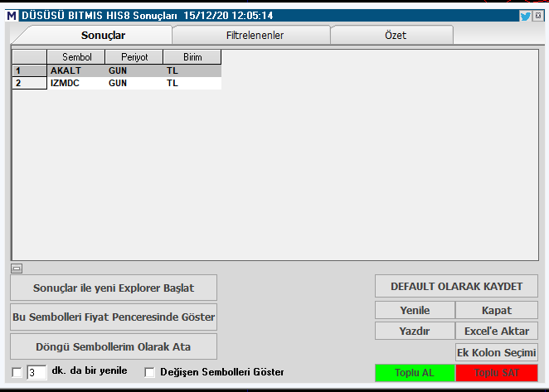The width and height of the screenshot is (549, 392).
Task: Click the Birim column header
Action: coord(192,57)
